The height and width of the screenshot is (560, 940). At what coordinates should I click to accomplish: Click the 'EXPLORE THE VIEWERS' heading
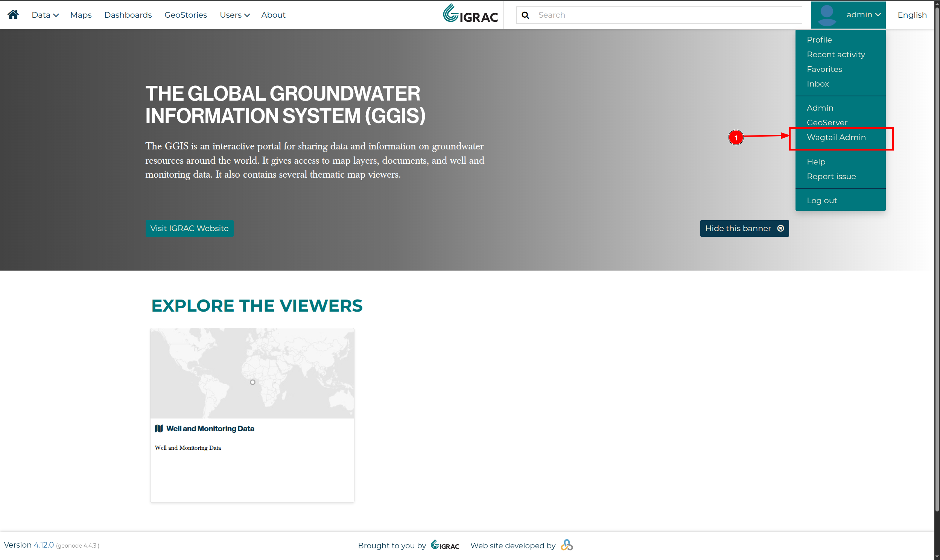pyautogui.click(x=257, y=306)
